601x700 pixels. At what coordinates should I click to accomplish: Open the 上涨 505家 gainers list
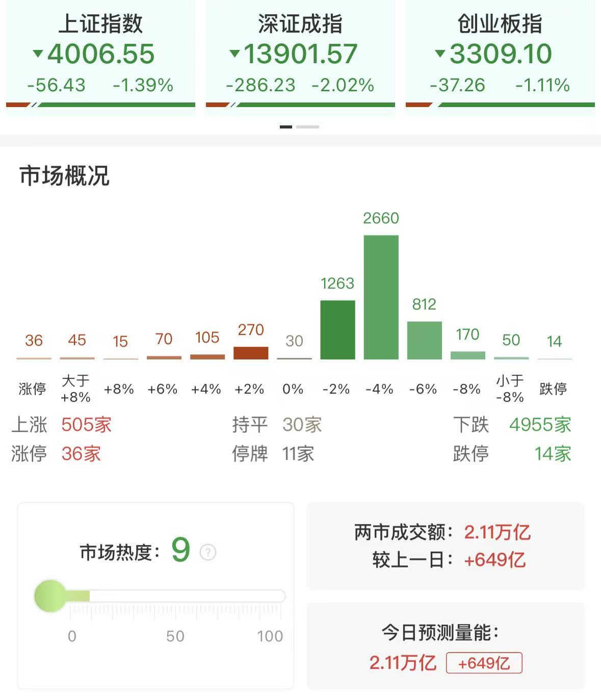(x=62, y=425)
